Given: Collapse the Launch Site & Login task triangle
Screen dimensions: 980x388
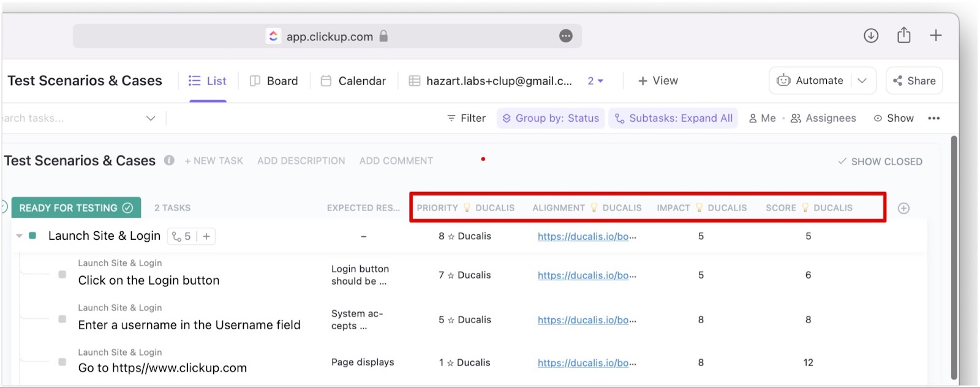Looking at the screenshot, I should 19,236.
